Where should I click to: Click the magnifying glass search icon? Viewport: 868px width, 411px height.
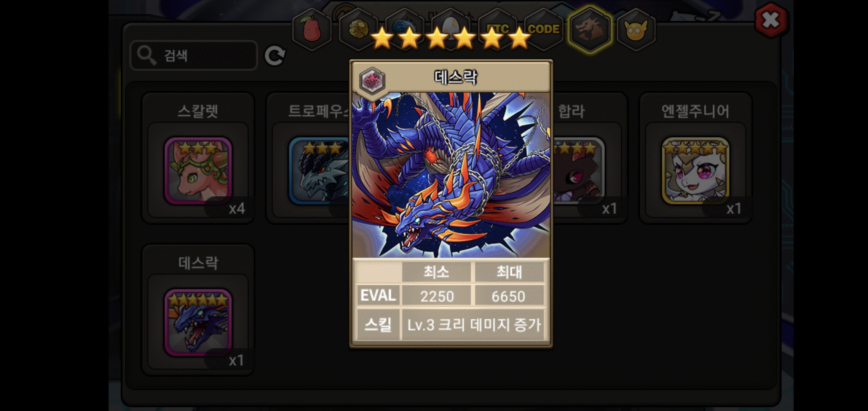click(147, 56)
